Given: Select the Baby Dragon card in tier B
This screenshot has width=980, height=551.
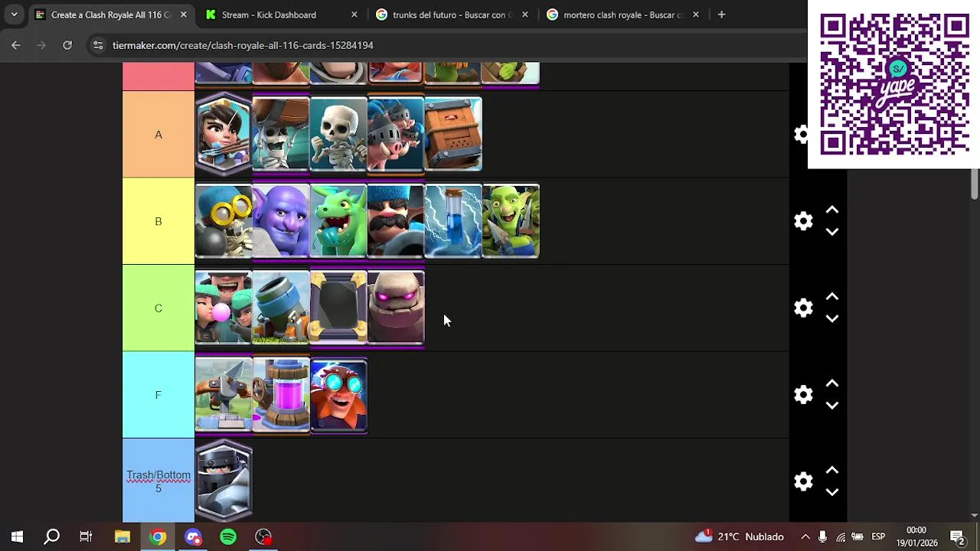Looking at the screenshot, I should click(x=338, y=221).
